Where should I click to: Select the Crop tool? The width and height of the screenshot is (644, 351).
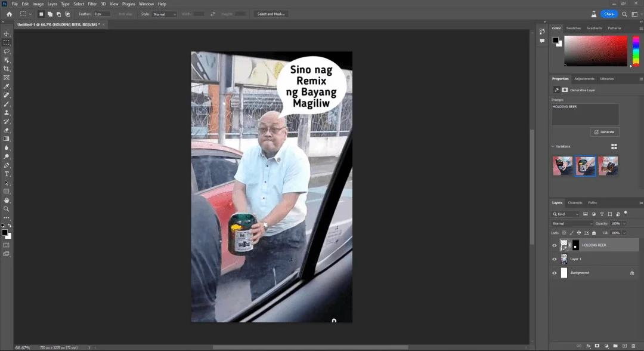7,69
